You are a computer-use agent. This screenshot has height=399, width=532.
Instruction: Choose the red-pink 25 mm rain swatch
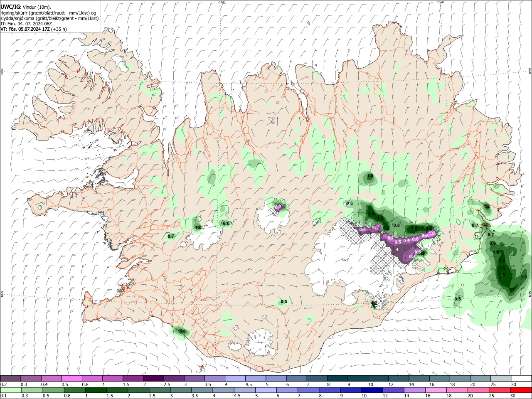500,390
